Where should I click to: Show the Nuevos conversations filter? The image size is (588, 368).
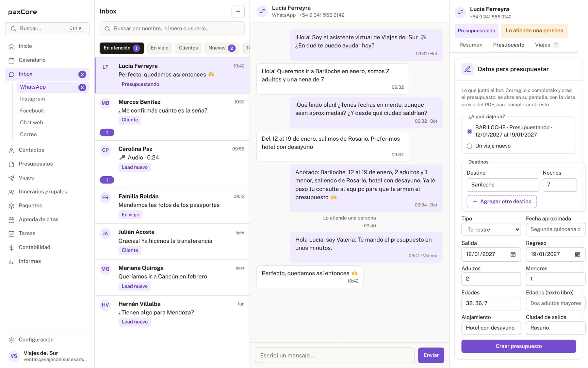[222, 48]
